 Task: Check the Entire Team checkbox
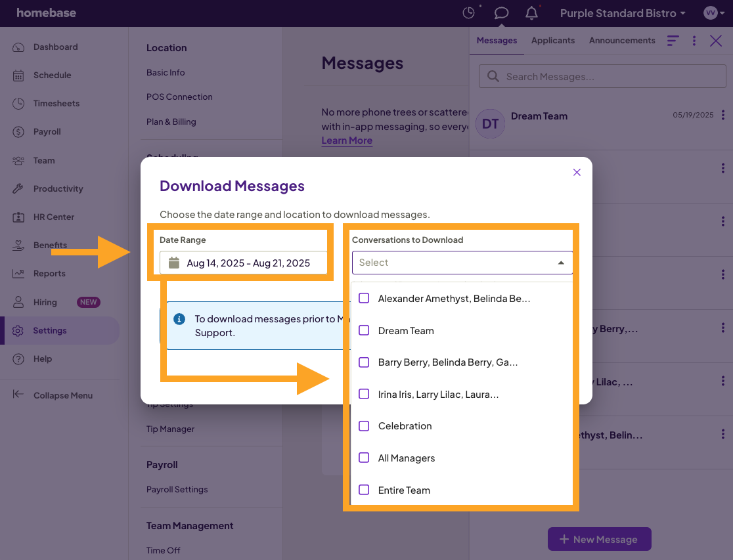click(364, 490)
